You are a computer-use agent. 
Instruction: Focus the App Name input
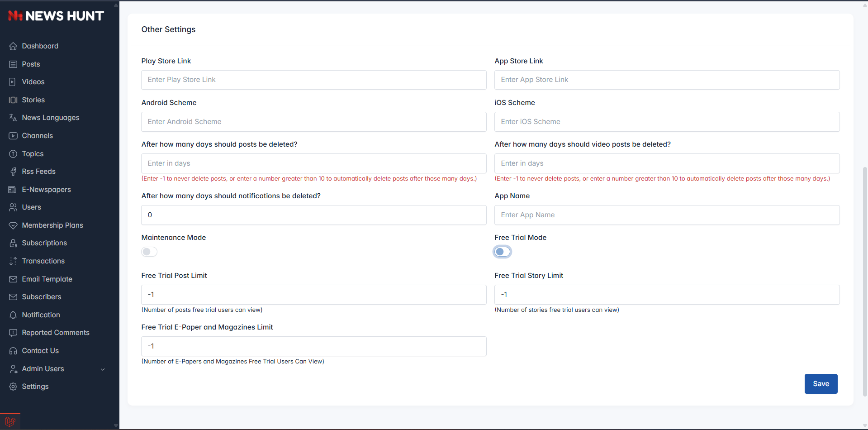coord(667,215)
